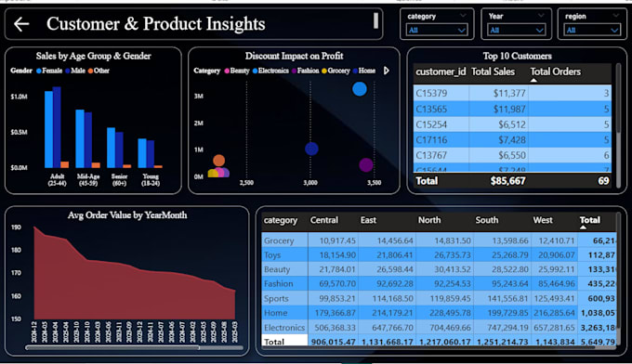Select customer C13767 row
The image size is (632, 364).
512,155
